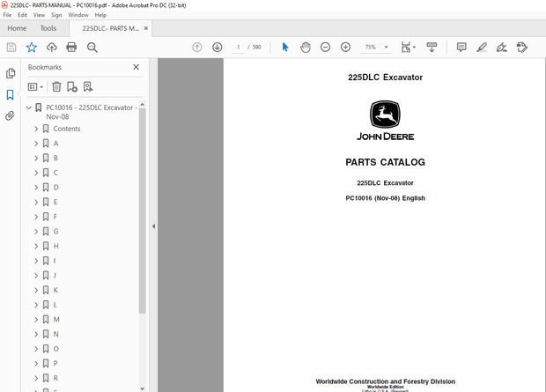Select bookmark C

(x=55, y=173)
